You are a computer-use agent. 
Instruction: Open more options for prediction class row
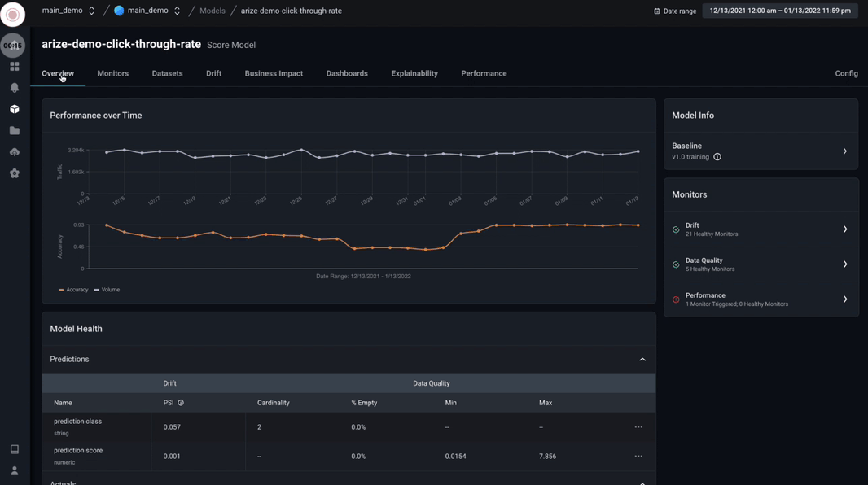[638, 427]
